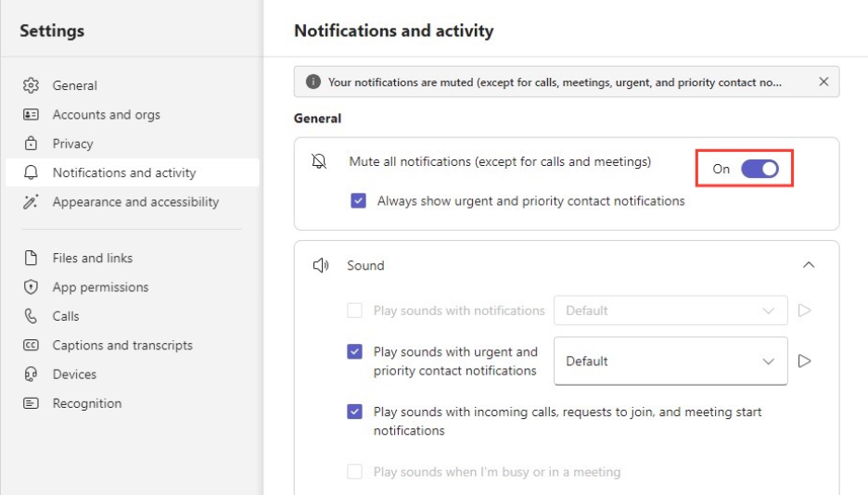Select Notifications and activity in sidebar
This screenshot has width=868, height=495.
[x=123, y=172]
